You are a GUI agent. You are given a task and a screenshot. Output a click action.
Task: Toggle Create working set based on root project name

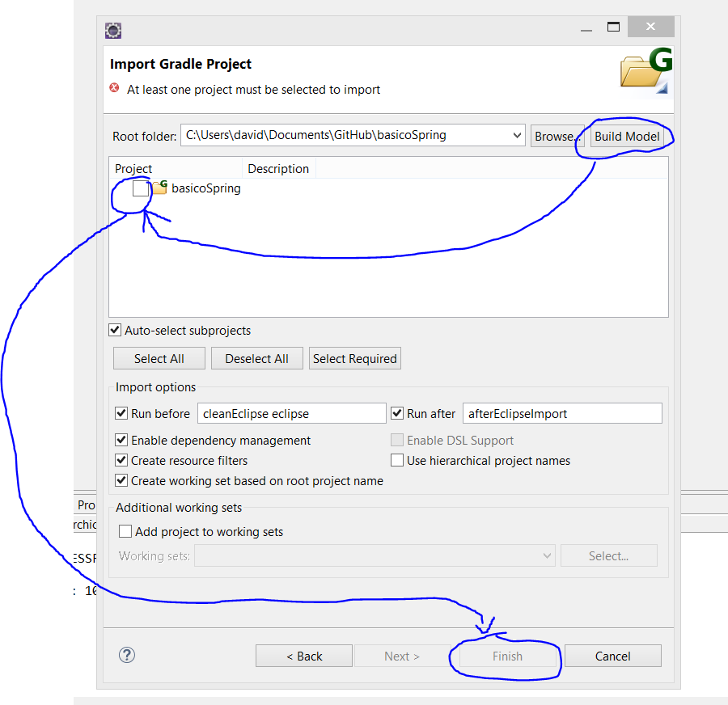(121, 480)
